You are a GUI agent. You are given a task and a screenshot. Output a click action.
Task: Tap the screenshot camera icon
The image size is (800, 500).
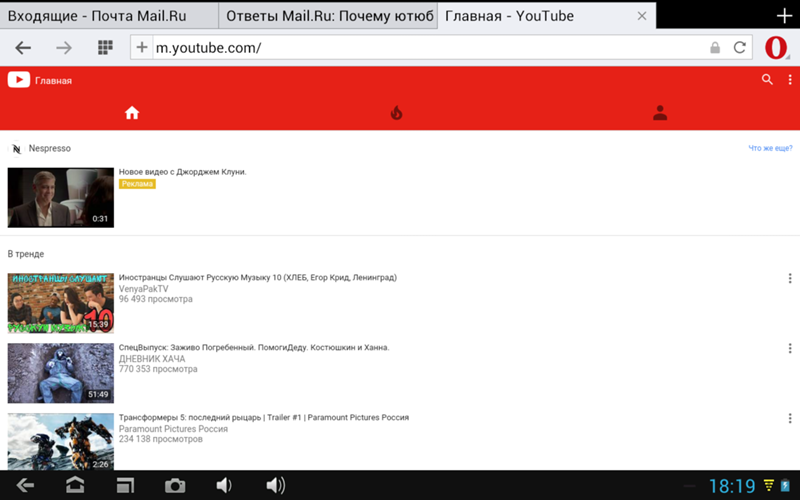pyautogui.click(x=175, y=485)
